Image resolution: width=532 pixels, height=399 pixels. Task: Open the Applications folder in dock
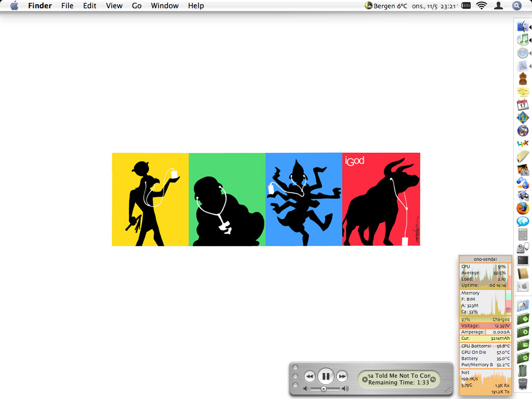523,305
